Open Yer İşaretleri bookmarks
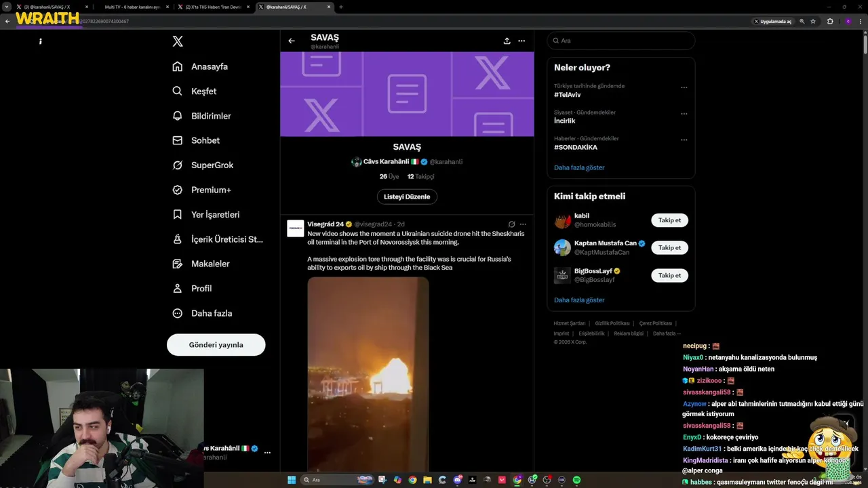The image size is (868, 488). coord(206,214)
